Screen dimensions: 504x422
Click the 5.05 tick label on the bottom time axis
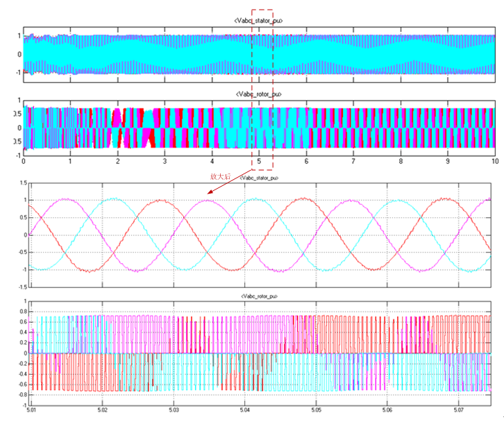point(317,410)
